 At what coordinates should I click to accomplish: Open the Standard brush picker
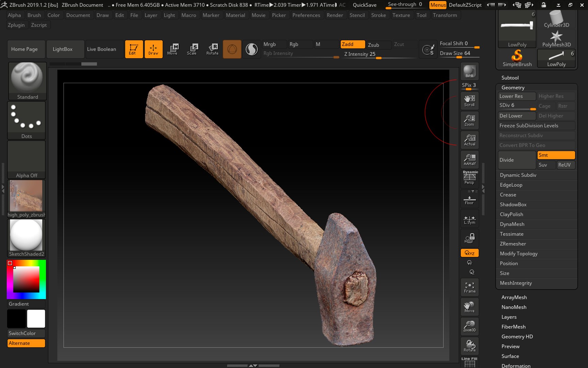[x=27, y=81]
